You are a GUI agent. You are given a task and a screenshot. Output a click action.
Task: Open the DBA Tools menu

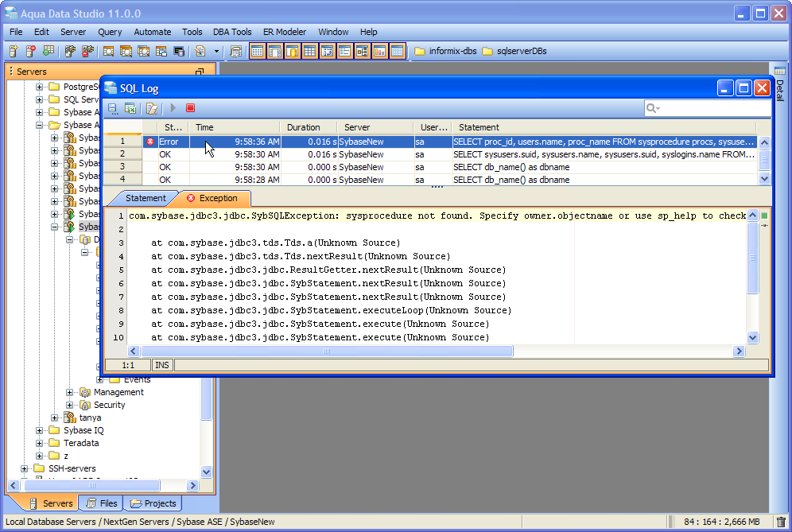click(x=232, y=32)
